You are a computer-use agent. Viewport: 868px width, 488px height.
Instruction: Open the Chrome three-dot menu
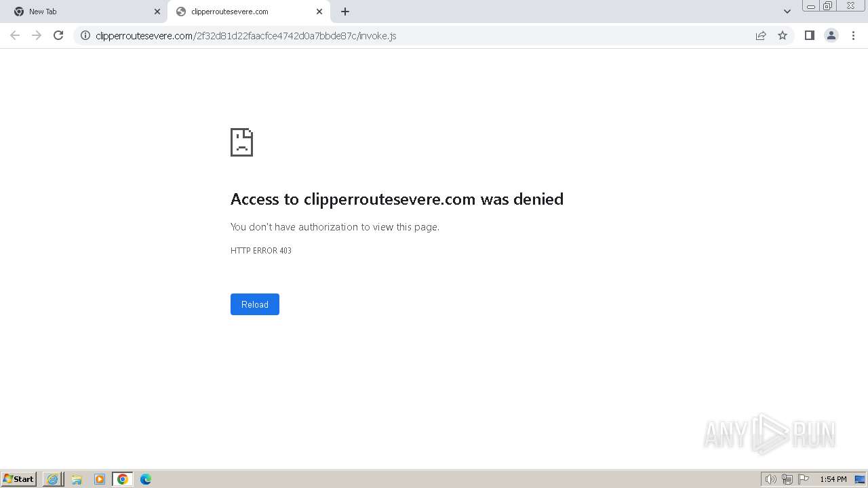coord(854,35)
